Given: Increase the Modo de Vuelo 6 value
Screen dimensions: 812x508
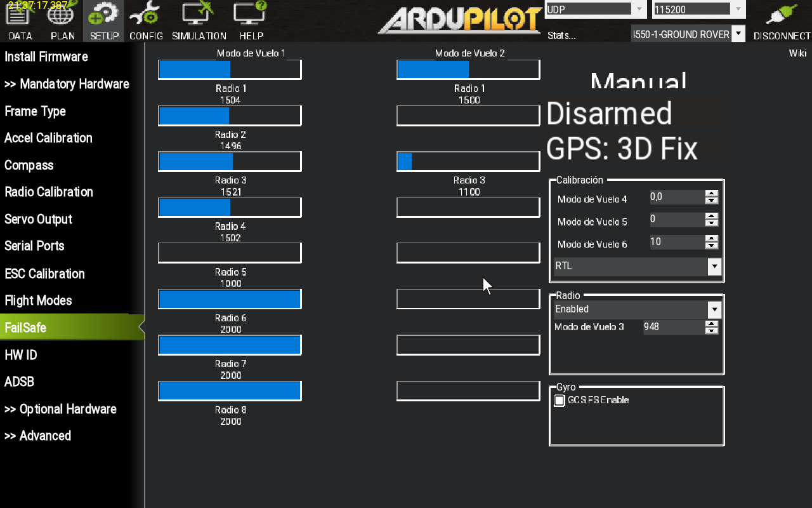Looking at the screenshot, I should pyautogui.click(x=712, y=239).
